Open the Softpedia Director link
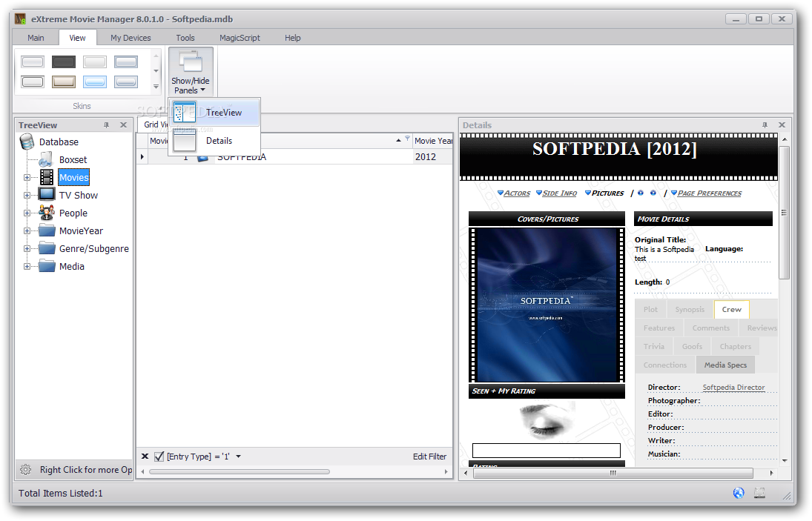This screenshot has height=521, width=812. point(733,387)
